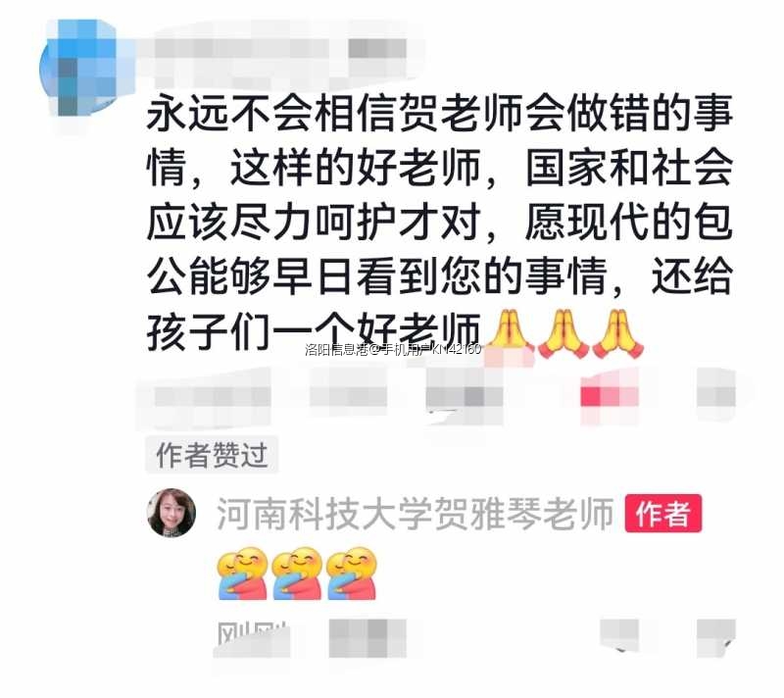Click the third hugging face emoji

(x=351, y=573)
